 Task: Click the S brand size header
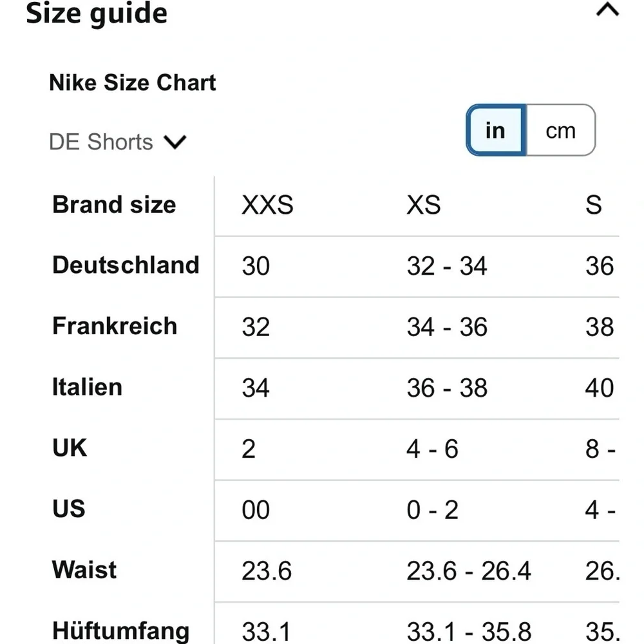pos(594,205)
